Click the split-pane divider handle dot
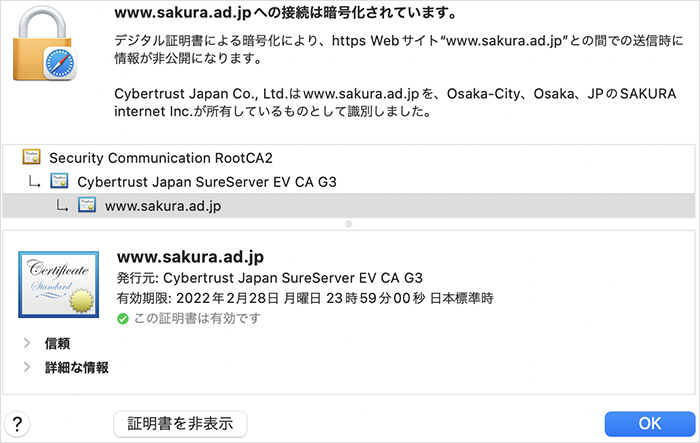 click(348, 225)
